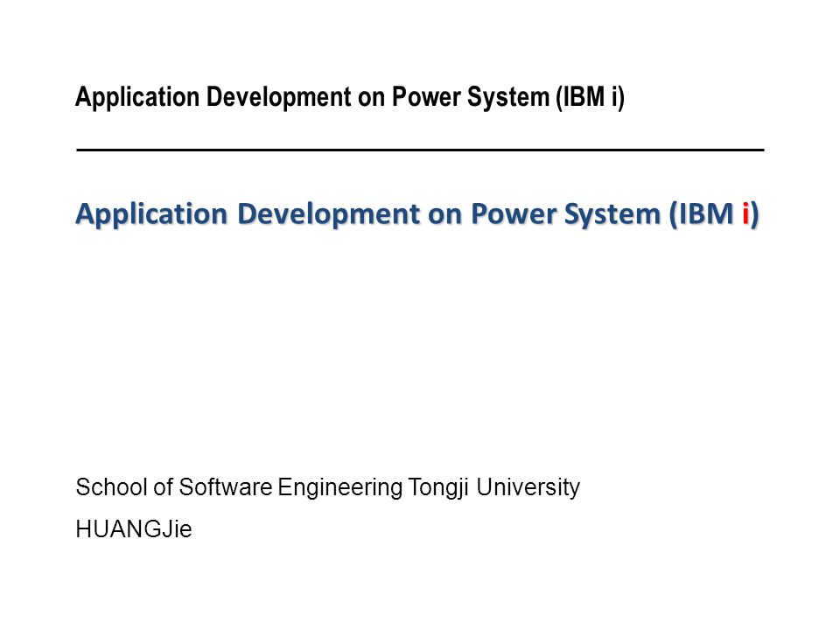Click the black header title 'Application Development on Power System (IBM i)'
The height and width of the screenshot is (630, 840).
[x=350, y=97]
